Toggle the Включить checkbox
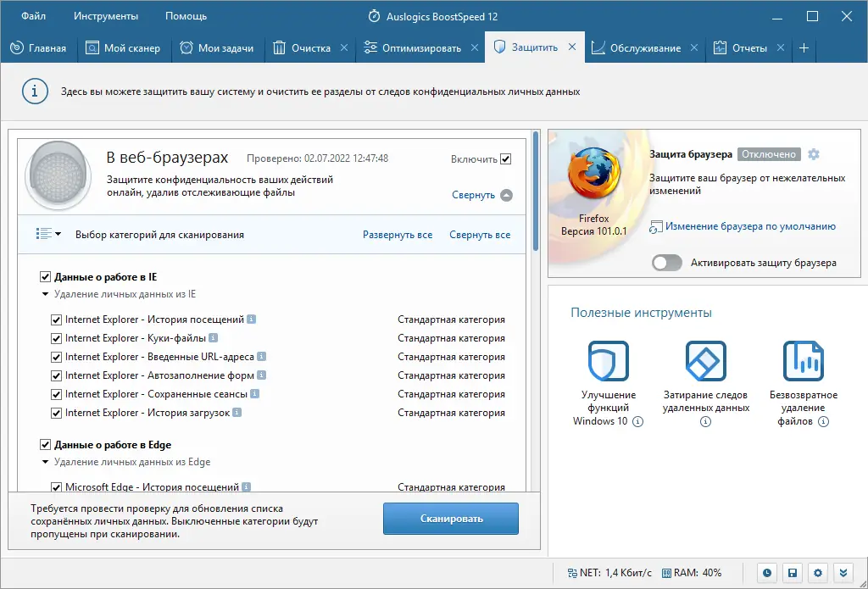The image size is (868, 589). pos(505,159)
